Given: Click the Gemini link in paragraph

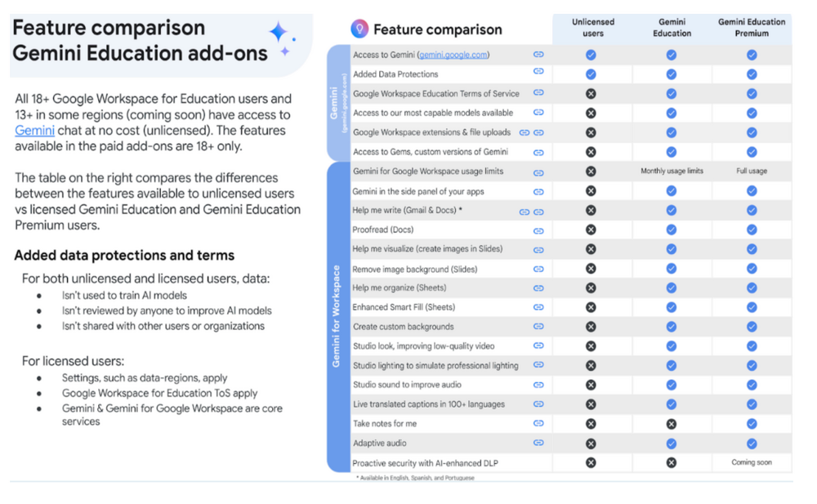Looking at the screenshot, I should (x=34, y=131).
